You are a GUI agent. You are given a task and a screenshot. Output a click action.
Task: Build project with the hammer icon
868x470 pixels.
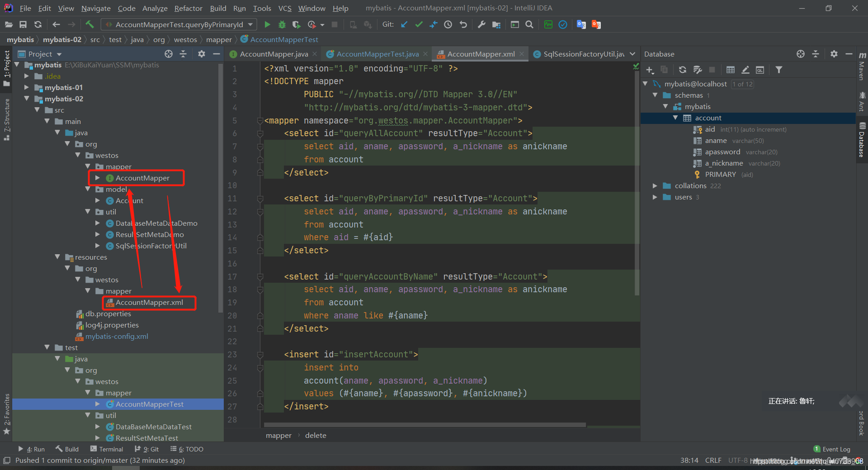90,24
